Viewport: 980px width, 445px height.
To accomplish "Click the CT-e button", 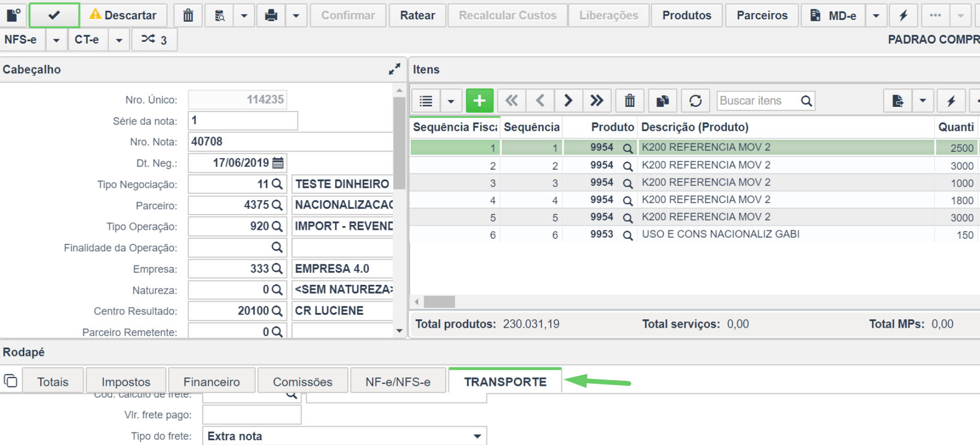I will pos(88,40).
